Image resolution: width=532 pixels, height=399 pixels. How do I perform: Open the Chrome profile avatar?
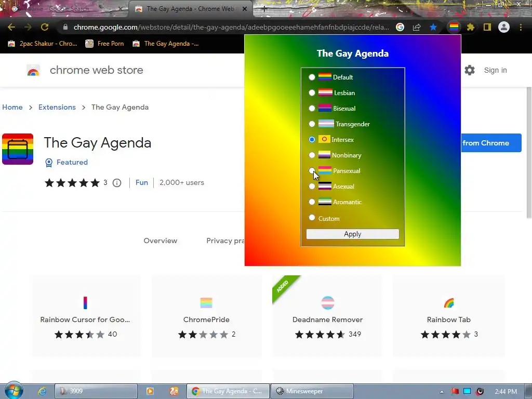pyautogui.click(x=504, y=27)
